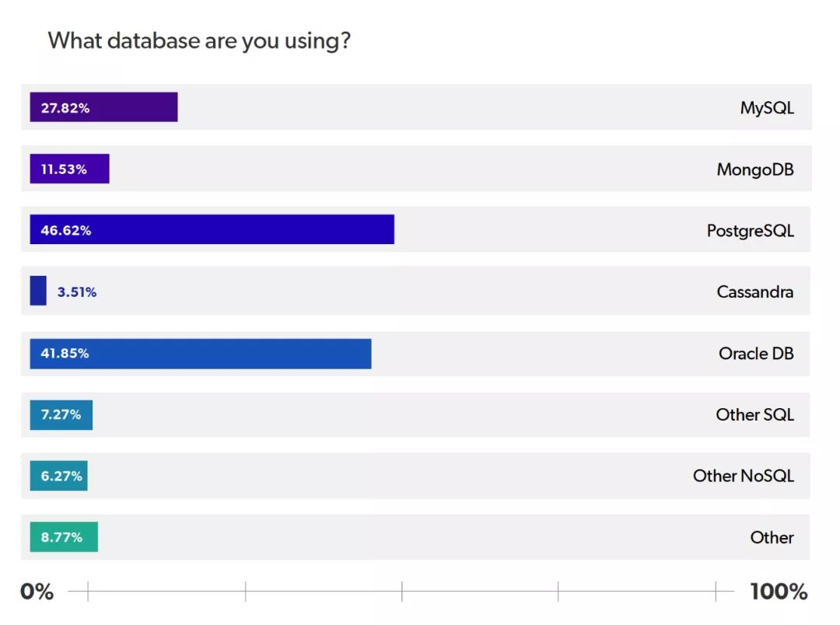Click the middle tick on the percentage axis

click(x=402, y=592)
